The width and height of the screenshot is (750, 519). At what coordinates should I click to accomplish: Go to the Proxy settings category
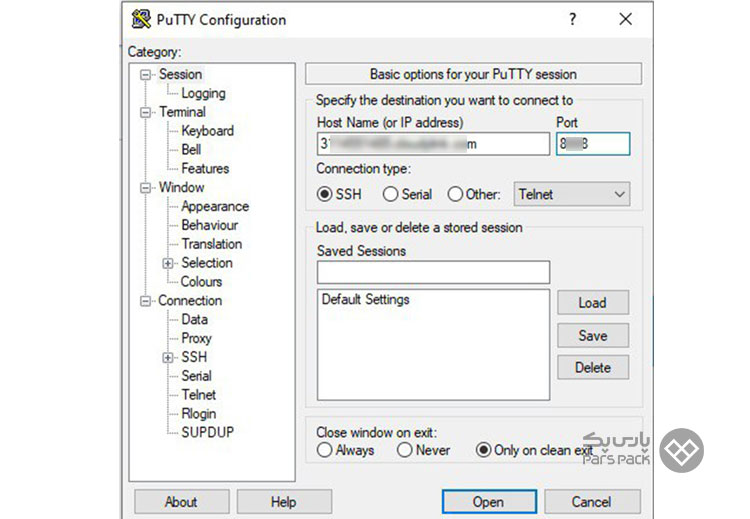tap(196, 338)
